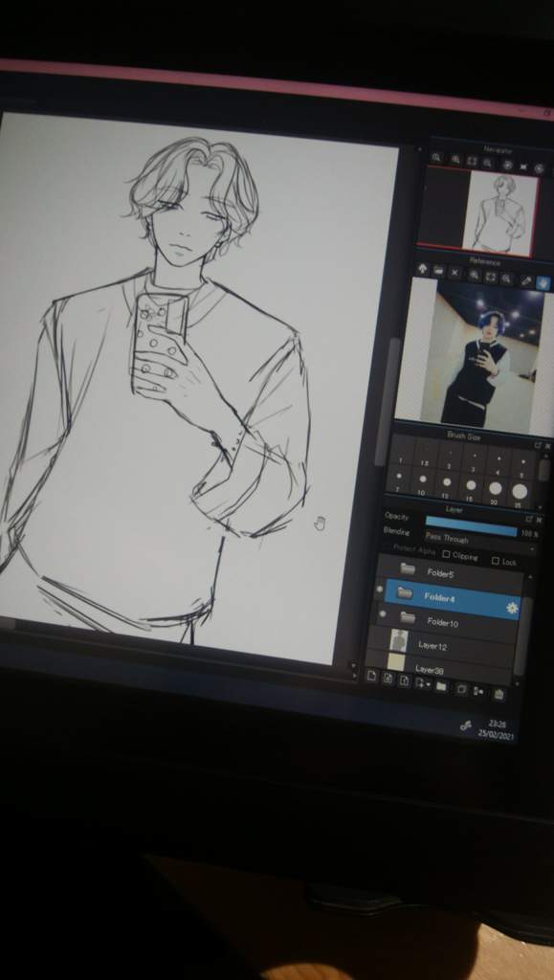
Task: Activate the hand tool in the Reference panel
Action: pos(543,282)
